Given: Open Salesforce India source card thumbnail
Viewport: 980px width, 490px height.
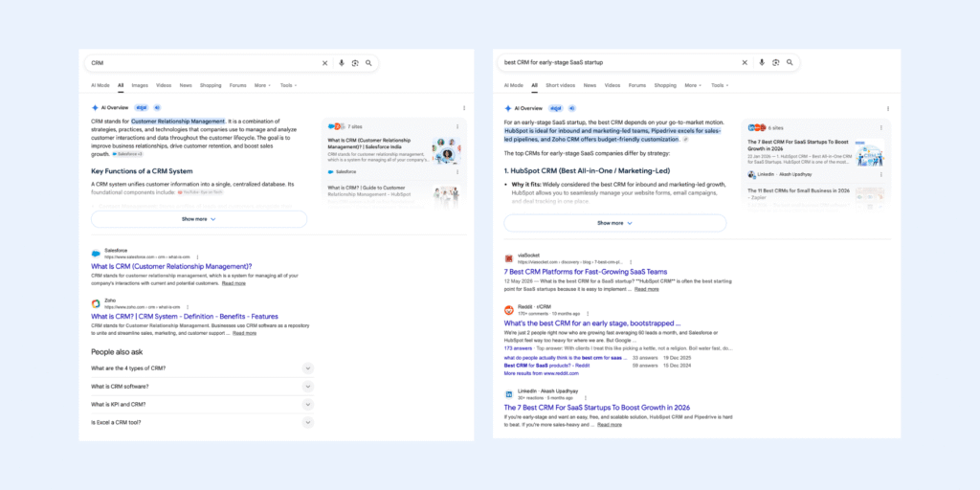Looking at the screenshot, I should (446, 150).
